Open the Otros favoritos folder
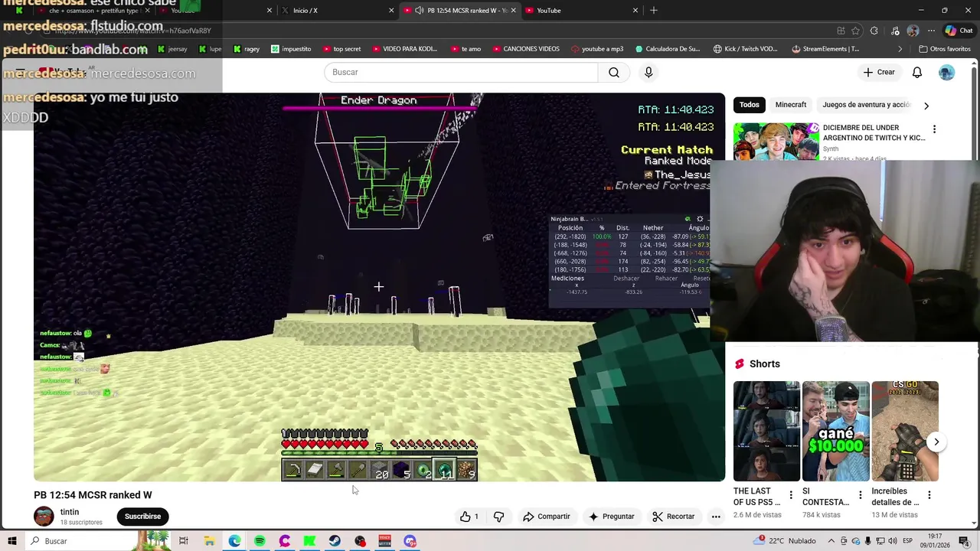The height and width of the screenshot is (551, 980). click(x=943, y=49)
